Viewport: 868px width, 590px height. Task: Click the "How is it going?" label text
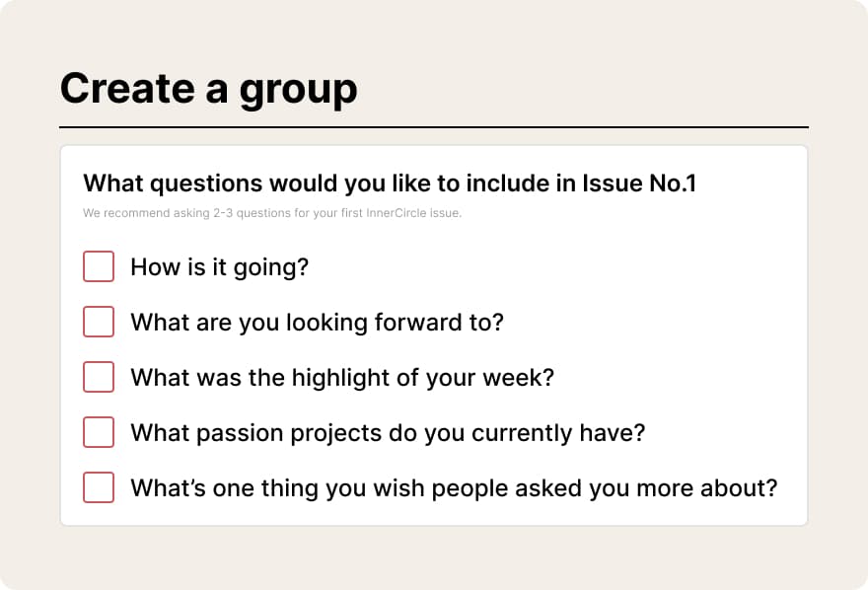[219, 266]
